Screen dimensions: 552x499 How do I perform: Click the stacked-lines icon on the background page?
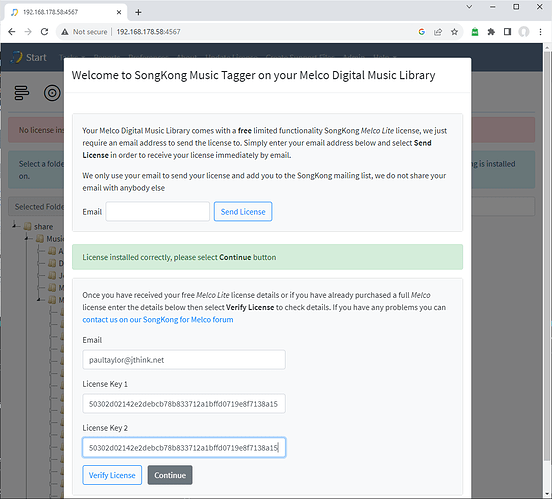tap(22, 93)
